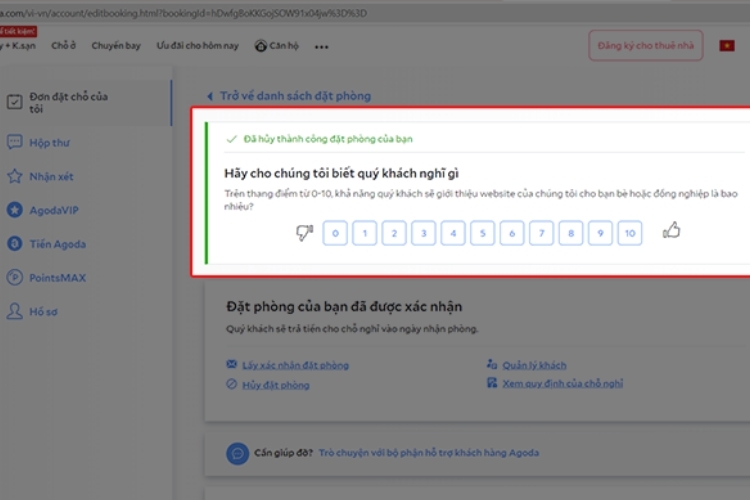Open Lấy xác nhận đặt phòng link
Screen dimensions: 750x500
click(x=296, y=365)
